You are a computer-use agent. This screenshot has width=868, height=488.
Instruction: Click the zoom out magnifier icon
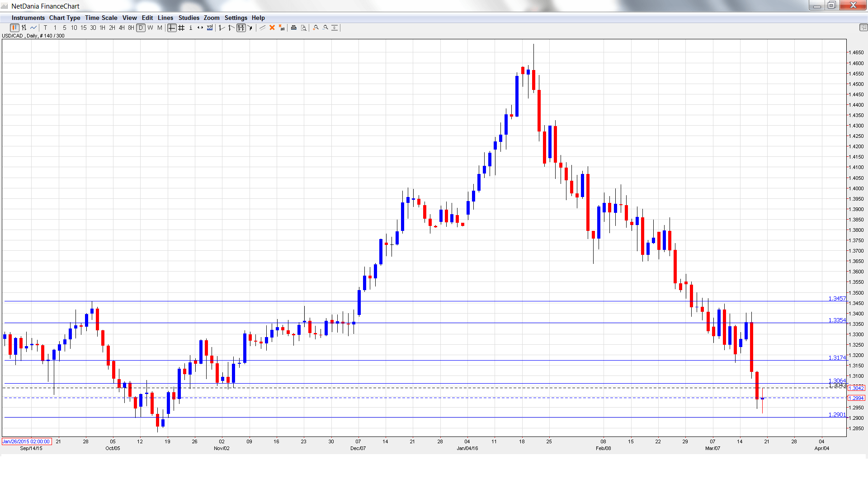[x=325, y=28]
